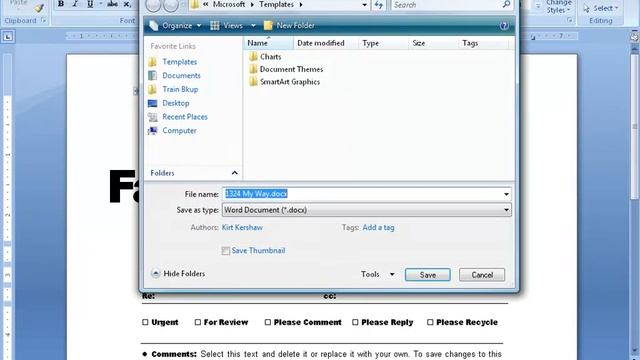The width and height of the screenshot is (640, 360).
Task: Click the dialog Forward navigation arrow
Action: [x=171, y=5]
